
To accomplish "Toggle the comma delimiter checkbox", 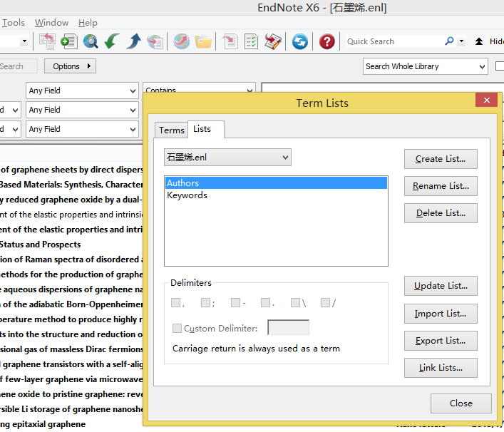I will [175, 302].
